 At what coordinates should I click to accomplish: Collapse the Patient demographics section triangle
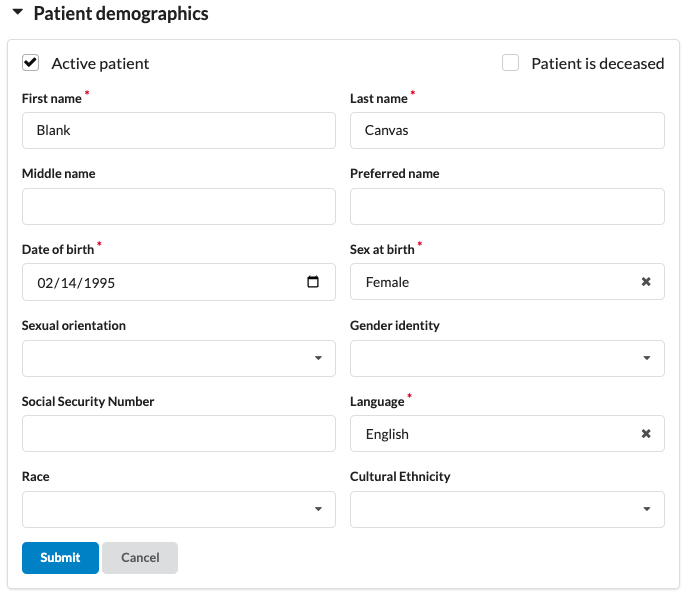point(17,14)
